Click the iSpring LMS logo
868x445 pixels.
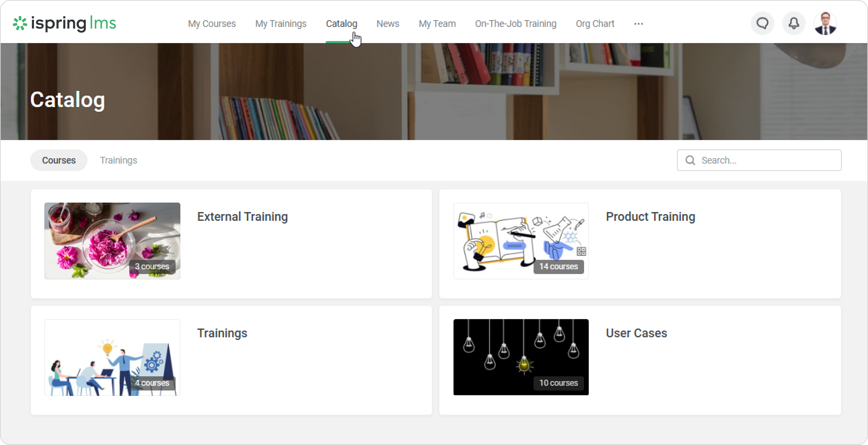[x=65, y=24]
